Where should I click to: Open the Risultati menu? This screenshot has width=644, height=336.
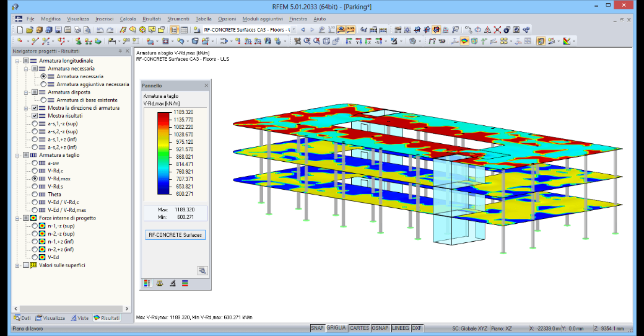[152, 19]
